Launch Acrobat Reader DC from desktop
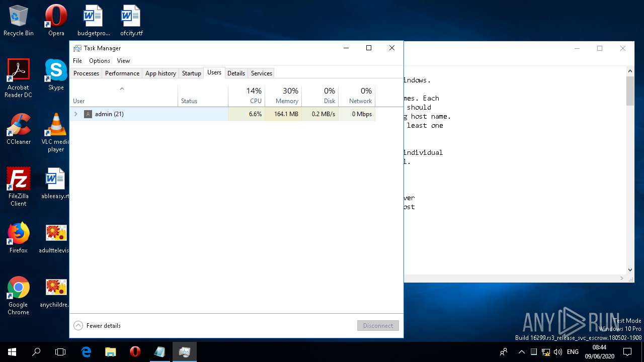The width and height of the screenshot is (644, 362). point(19,78)
